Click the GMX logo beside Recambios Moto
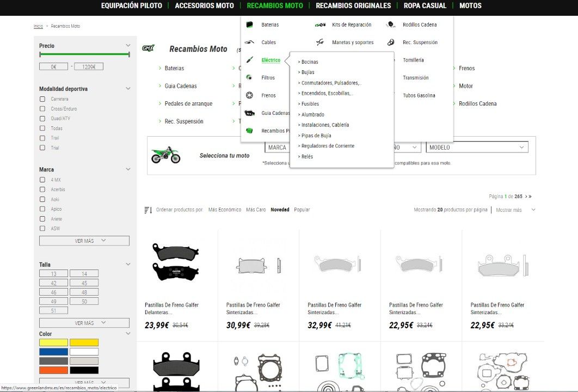 pos(148,48)
